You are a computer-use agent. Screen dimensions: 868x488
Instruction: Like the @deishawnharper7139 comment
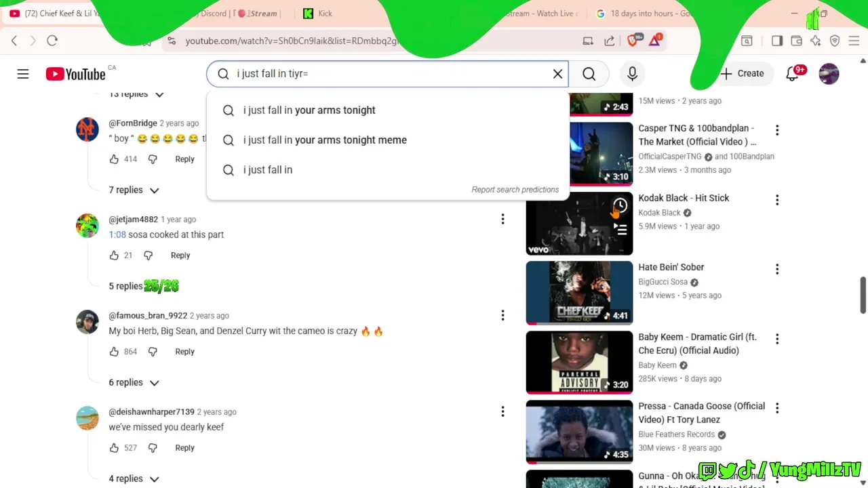tap(114, 448)
